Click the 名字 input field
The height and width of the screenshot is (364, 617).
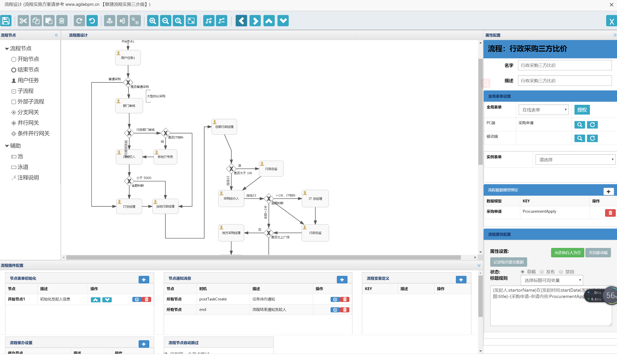coord(565,65)
